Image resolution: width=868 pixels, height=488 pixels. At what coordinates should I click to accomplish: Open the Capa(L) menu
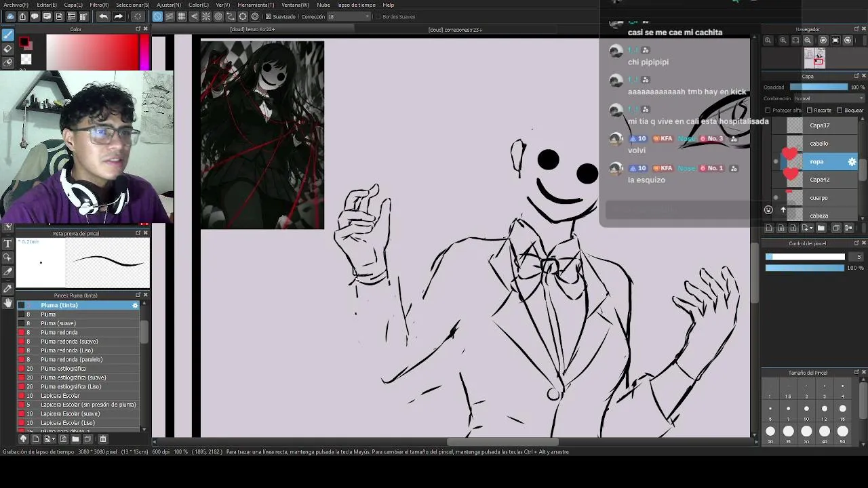73,5
